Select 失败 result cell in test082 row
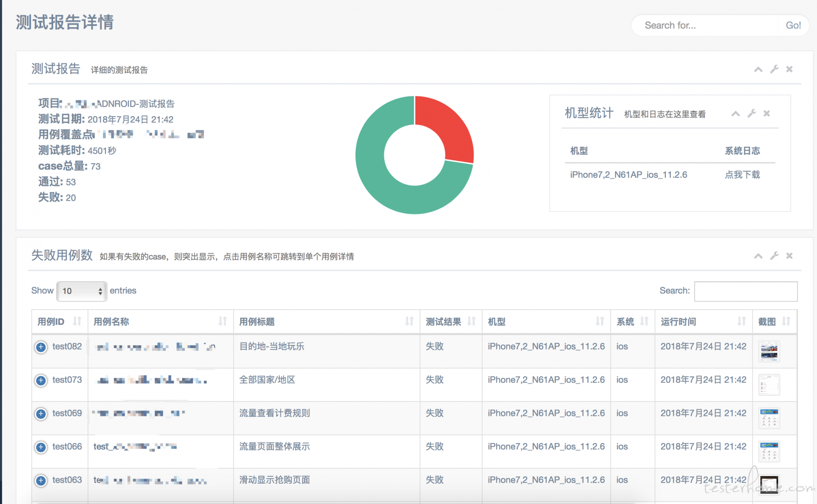The width and height of the screenshot is (817, 504). tap(434, 346)
